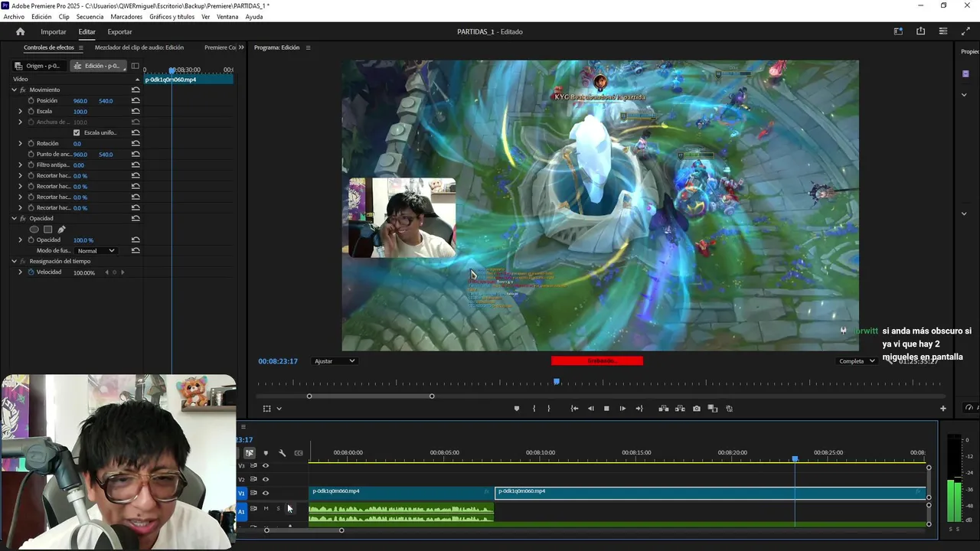Click Program timecode 00:08:23:17
The image size is (980, 551).
click(278, 361)
